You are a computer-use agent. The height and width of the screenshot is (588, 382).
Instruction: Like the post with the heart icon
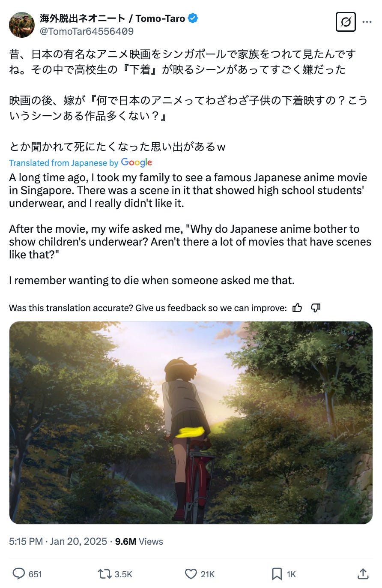(191, 574)
